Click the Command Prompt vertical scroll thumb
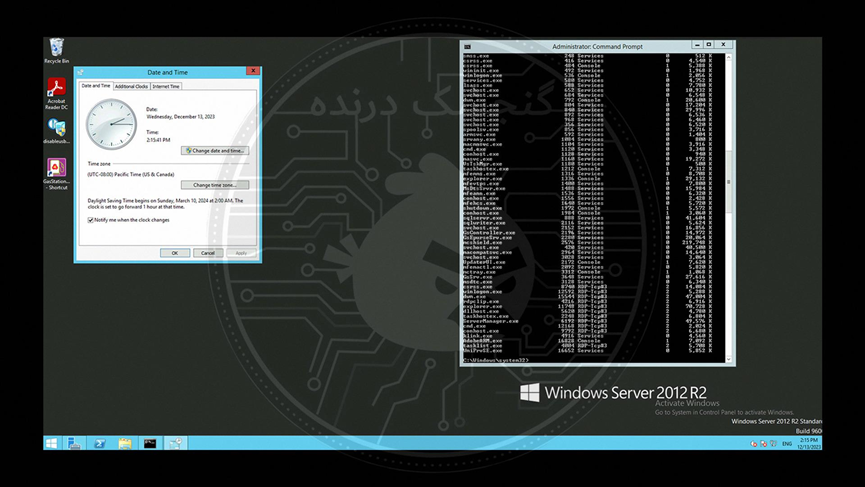This screenshot has height=487, width=865. 729,182
